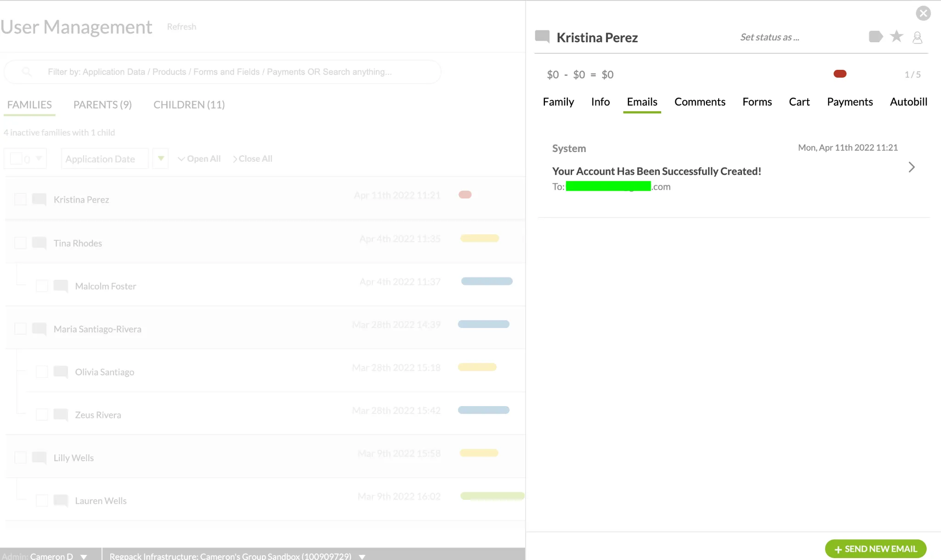The width and height of the screenshot is (941, 560).
Task: Click the user profile icon in panel header
Action: point(918,37)
